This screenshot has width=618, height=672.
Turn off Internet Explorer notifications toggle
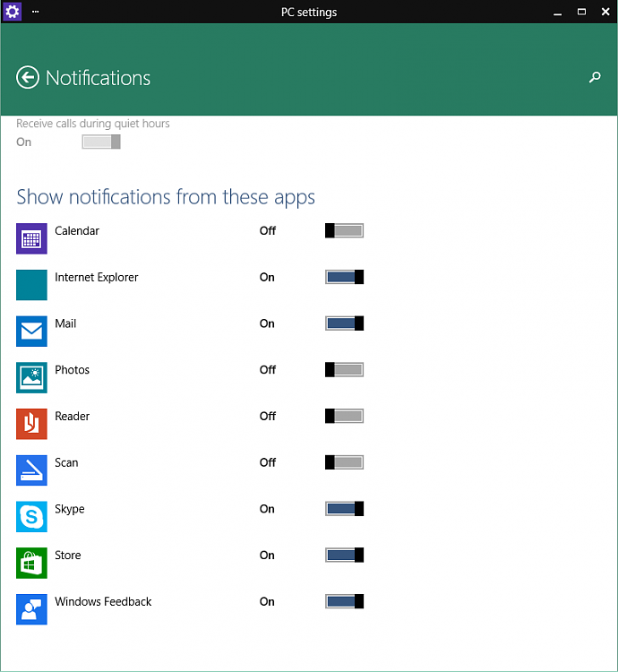(344, 277)
